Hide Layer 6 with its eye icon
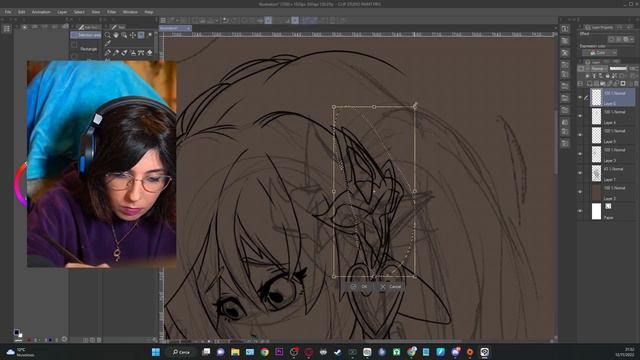The height and width of the screenshot is (360, 640). click(580, 98)
